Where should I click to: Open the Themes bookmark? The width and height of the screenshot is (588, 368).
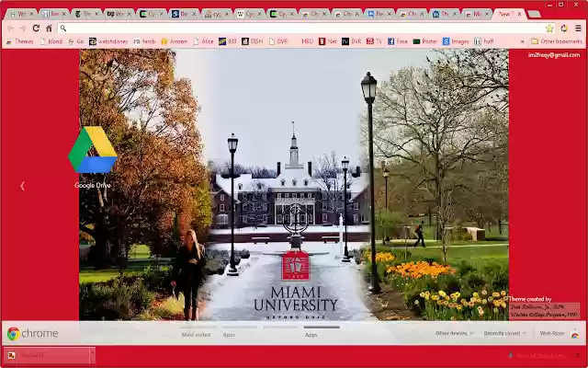tap(20, 41)
